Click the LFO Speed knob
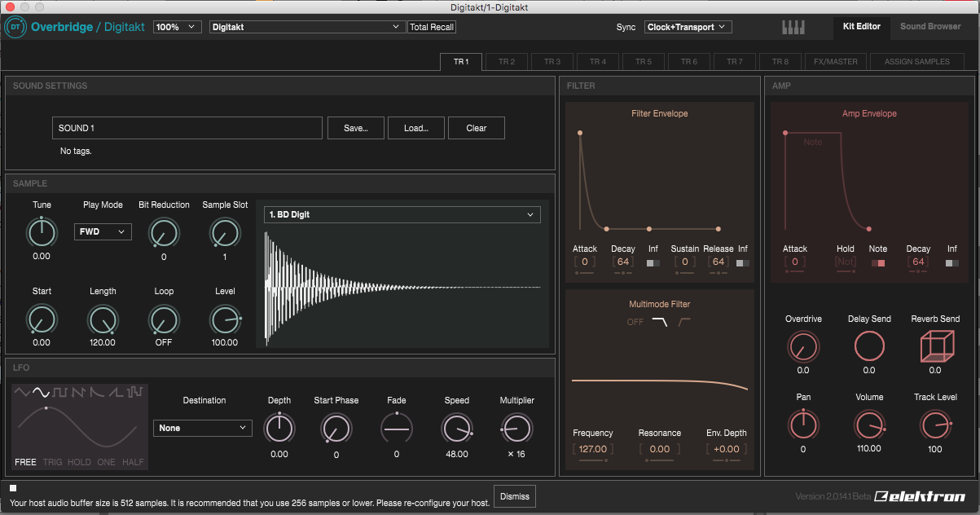This screenshot has height=515, width=980. click(456, 428)
